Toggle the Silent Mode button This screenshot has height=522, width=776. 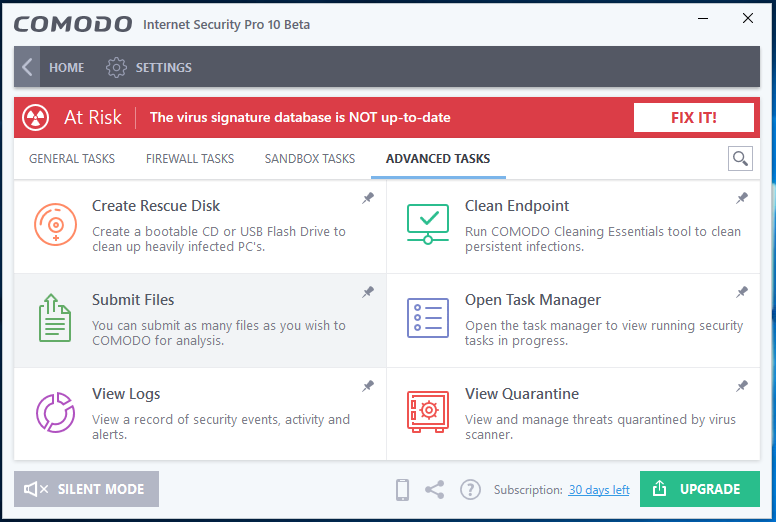point(87,489)
